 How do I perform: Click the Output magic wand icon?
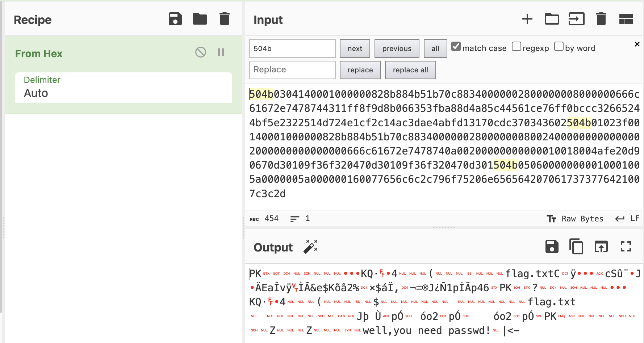(310, 247)
